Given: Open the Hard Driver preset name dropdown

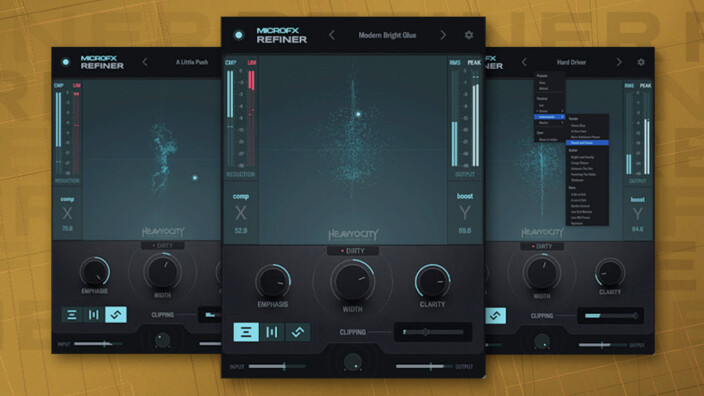Looking at the screenshot, I should click(x=571, y=62).
